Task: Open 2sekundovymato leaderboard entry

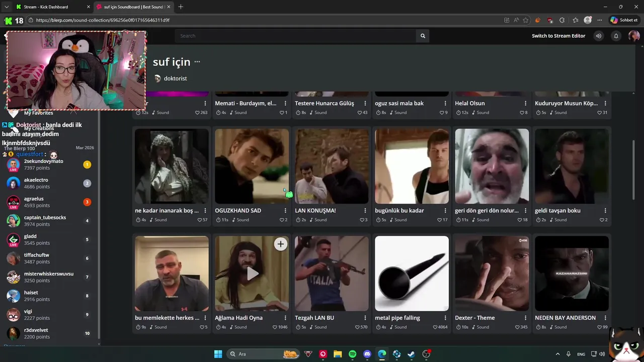Action: click(50, 164)
